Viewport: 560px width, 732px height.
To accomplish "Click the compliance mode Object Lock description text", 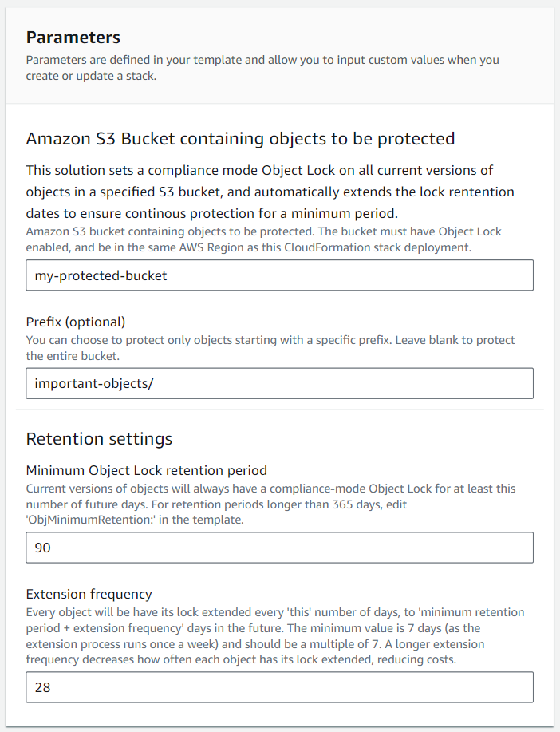I will pyautogui.click(x=271, y=192).
